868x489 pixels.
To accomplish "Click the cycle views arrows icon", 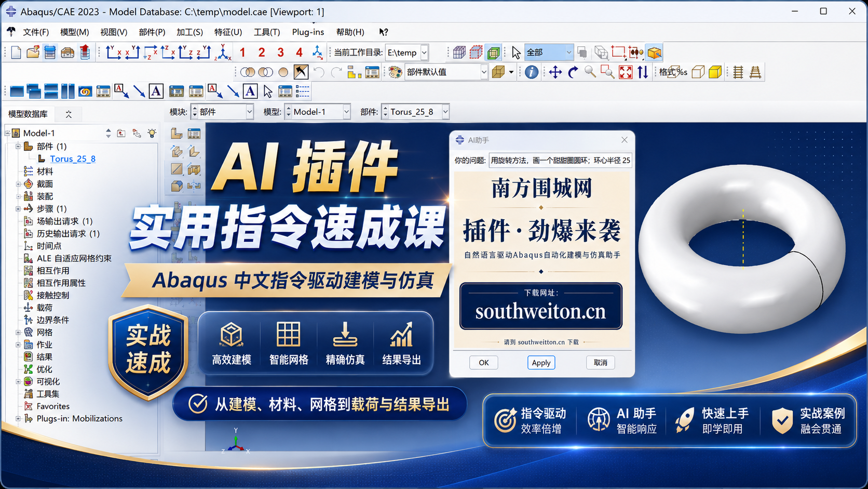I will 643,72.
